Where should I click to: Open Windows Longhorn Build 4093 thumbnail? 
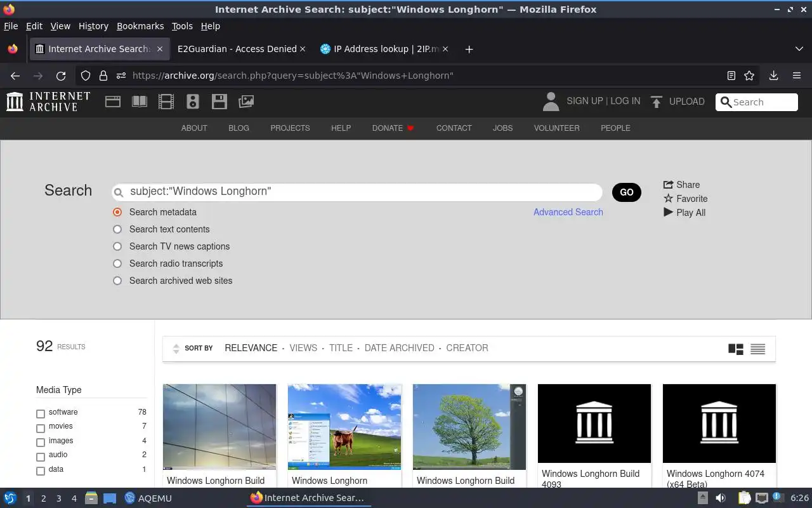coord(594,424)
